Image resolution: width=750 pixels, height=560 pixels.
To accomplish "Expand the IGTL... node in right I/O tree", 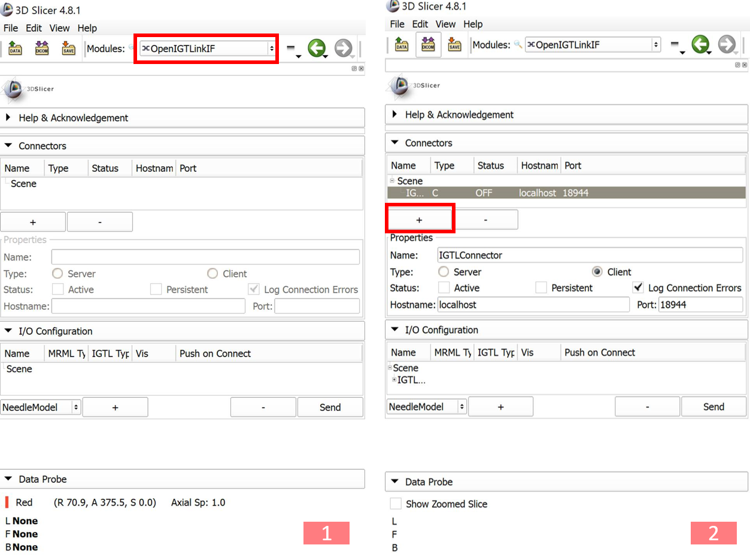I will pos(394,380).
